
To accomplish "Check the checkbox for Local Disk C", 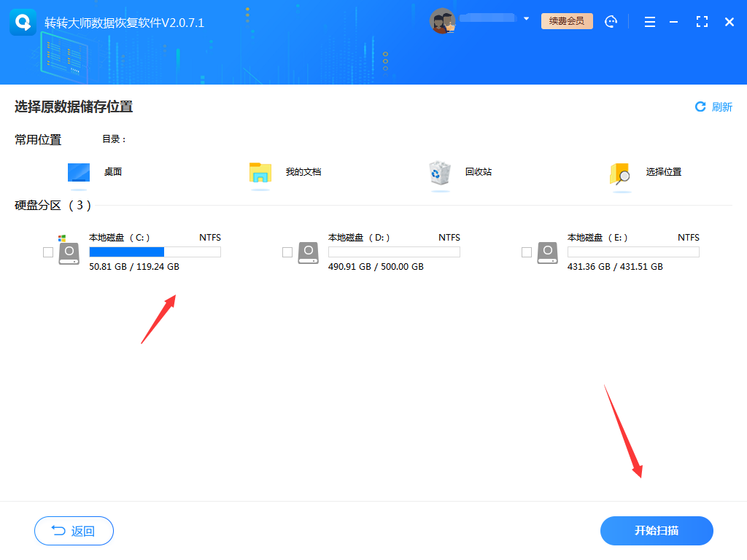I will 47,252.
